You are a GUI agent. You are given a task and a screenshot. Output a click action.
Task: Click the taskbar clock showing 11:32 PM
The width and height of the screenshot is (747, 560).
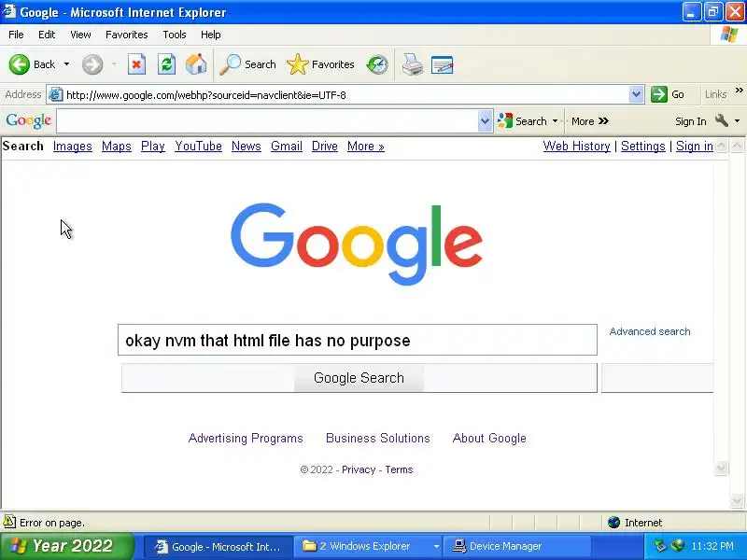click(712, 546)
